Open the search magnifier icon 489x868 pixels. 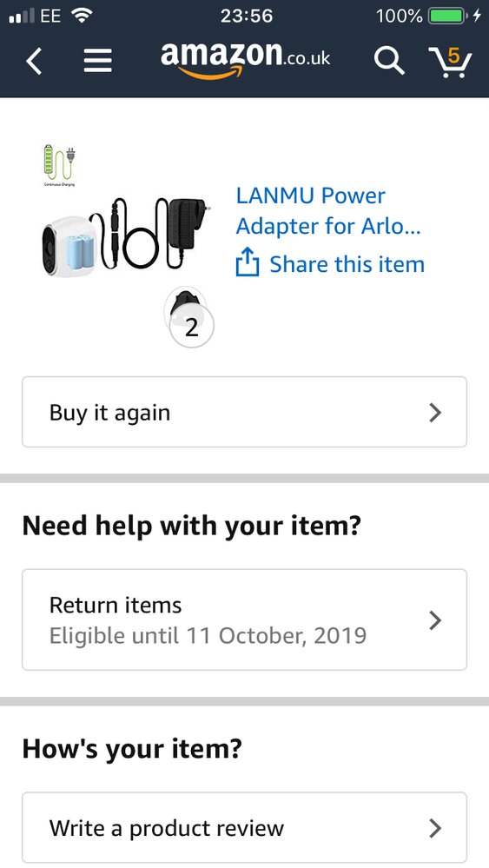(389, 60)
